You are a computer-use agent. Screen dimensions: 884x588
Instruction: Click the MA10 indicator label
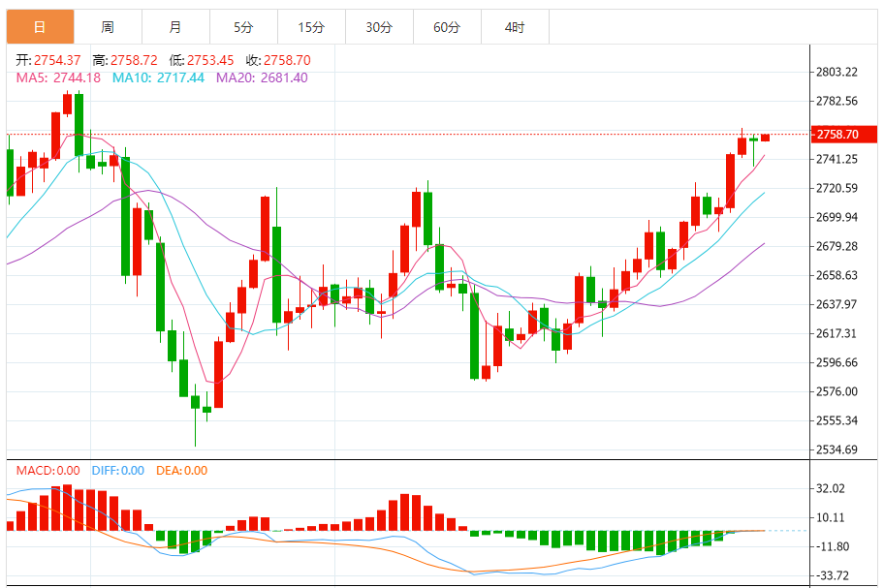tap(158, 77)
